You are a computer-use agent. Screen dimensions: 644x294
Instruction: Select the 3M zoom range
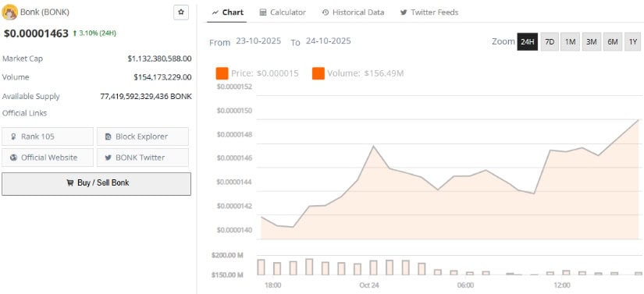[592, 42]
